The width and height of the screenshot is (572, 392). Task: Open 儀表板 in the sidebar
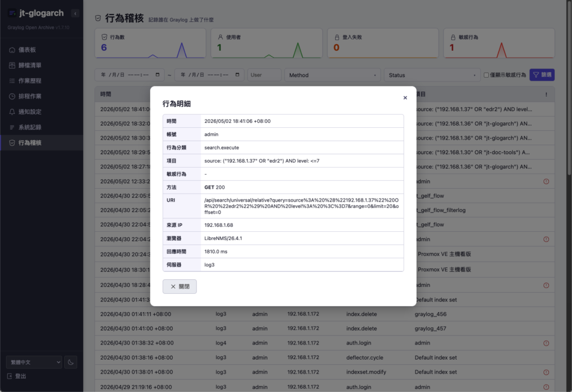tap(41, 50)
